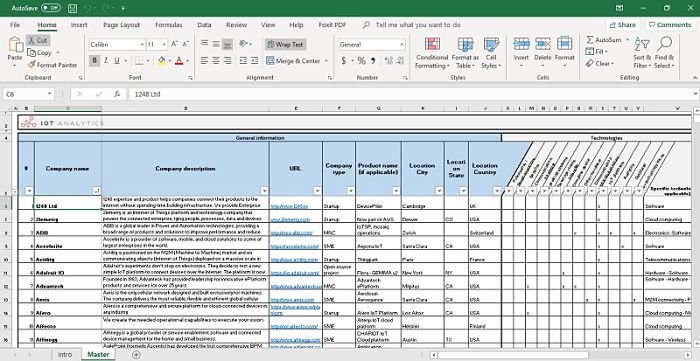Click the Insert Function fx icon
The height and width of the screenshot is (361, 700).
[x=117, y=94]
